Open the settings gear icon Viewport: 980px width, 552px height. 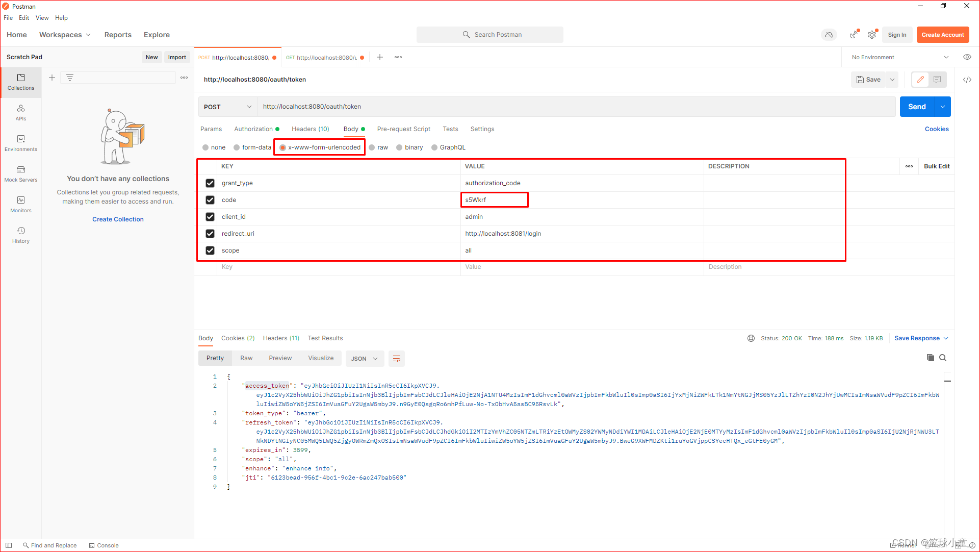tap(872, 35)
